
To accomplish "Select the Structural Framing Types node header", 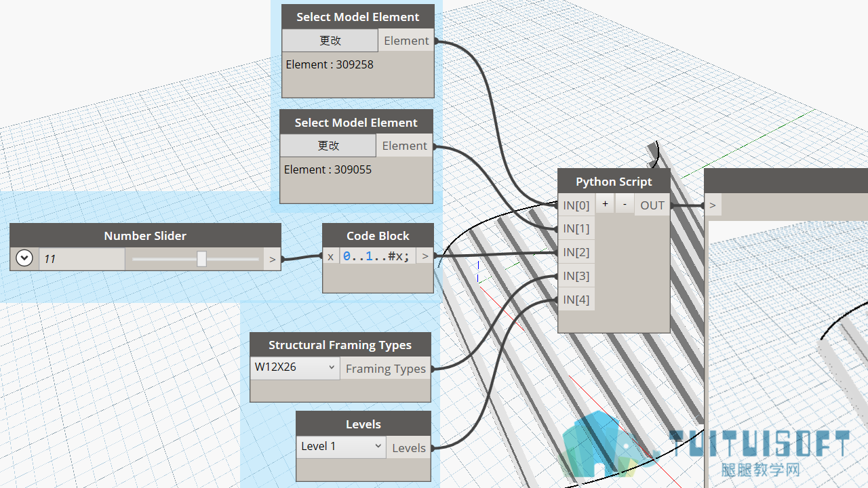I will pos(340,345).
